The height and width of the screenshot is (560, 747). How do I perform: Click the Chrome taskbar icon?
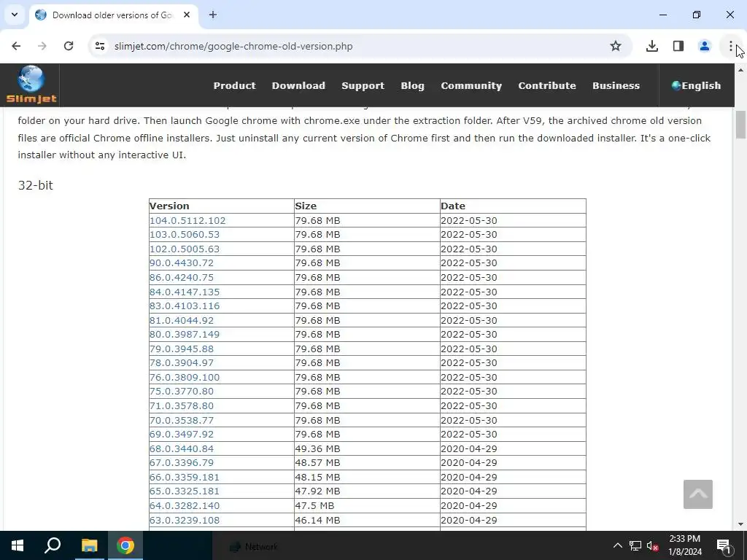(125, 545)
